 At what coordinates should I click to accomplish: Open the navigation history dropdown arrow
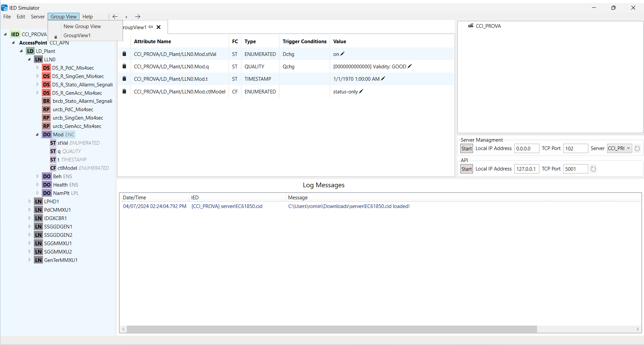click(126, 17)
